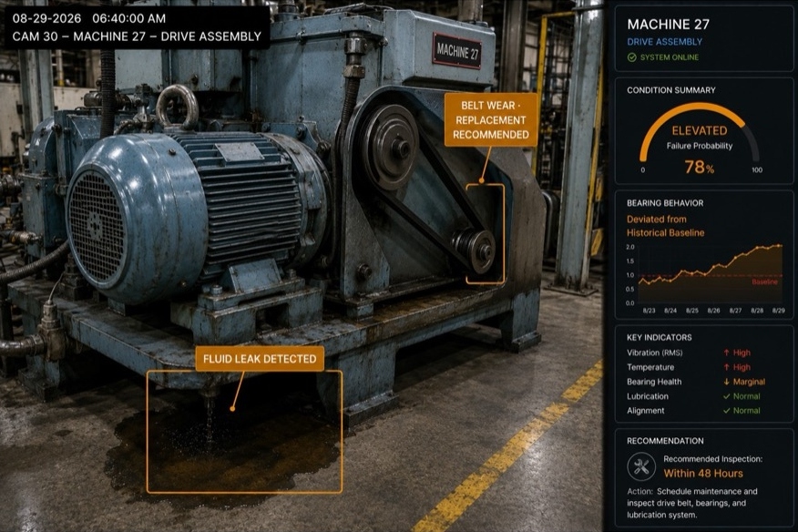The height and width of the screenshot is (532, 798).
Task: Click the 2.0 value on chart y-axis
Action: [630, 247]
